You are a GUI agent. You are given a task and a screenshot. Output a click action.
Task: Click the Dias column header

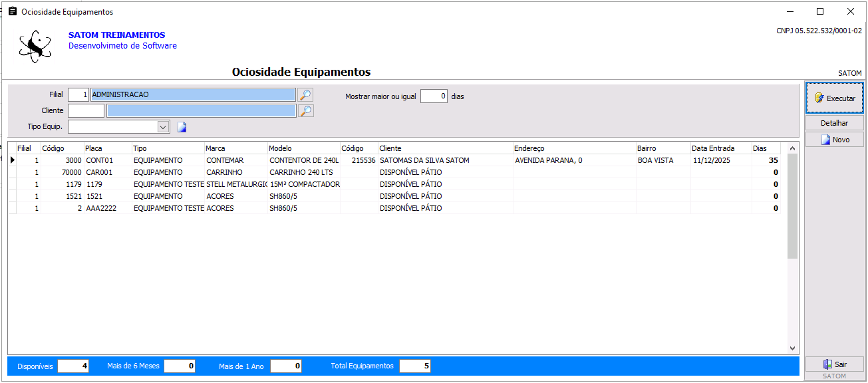767,148
